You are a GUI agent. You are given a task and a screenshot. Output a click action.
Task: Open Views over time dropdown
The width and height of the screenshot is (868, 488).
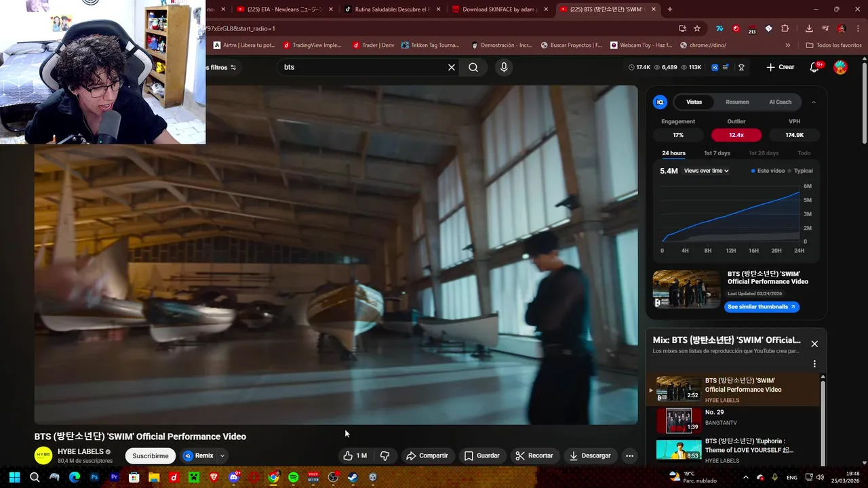(707, 171)
